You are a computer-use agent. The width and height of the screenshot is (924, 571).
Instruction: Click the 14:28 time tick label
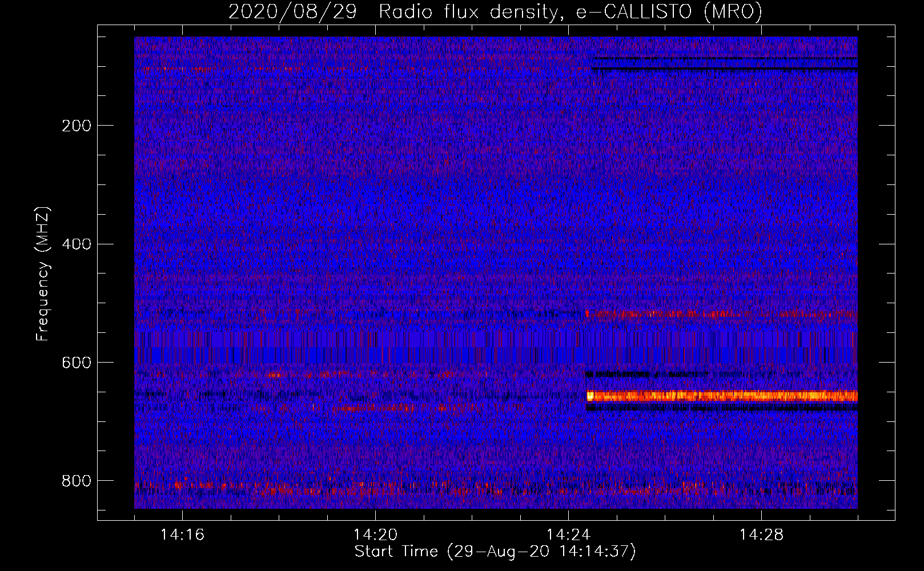tap(761, 535)
